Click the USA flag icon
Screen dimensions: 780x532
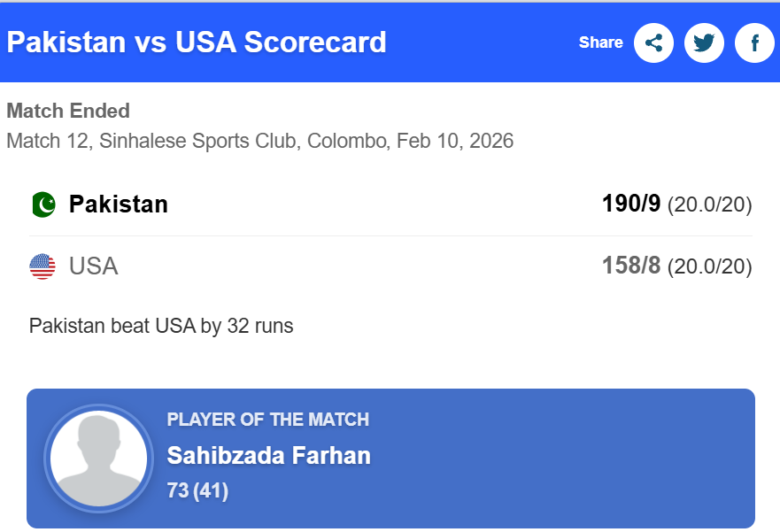point(42,266)
